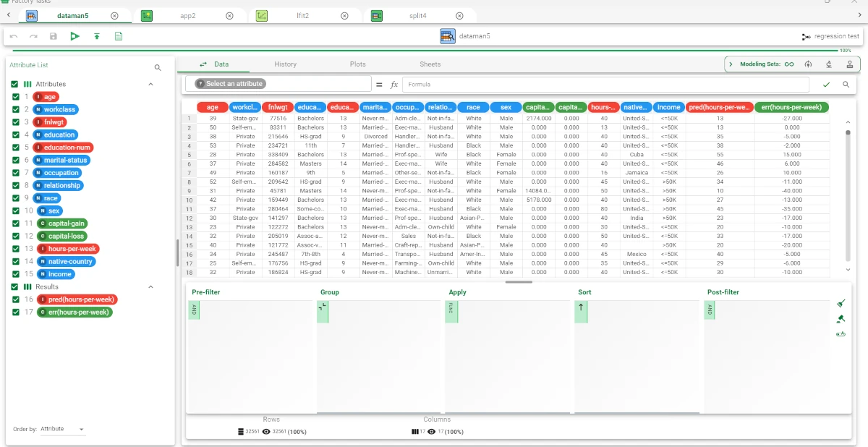Run the task with green play icon
This screenshot has width=868, height=447.
(75, 36)
